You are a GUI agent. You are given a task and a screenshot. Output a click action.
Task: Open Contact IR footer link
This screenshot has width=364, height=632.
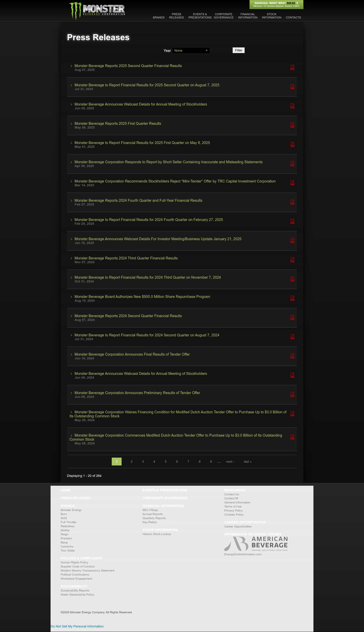pyautogui.click(x=231, y=498)
